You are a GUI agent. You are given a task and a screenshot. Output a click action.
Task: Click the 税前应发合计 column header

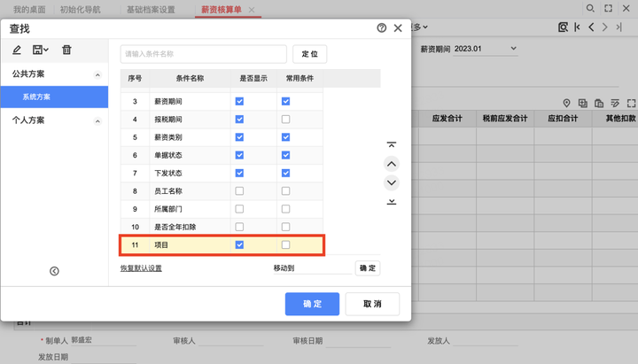coord(505,119)
